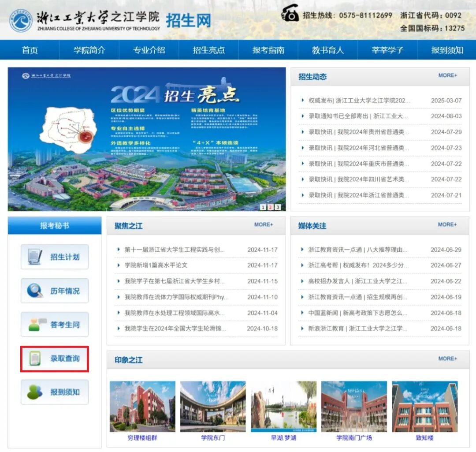Click MORE+ in 招生动态 panel
This screenshot has width=476, height=452.
click(x=447, y=75)
